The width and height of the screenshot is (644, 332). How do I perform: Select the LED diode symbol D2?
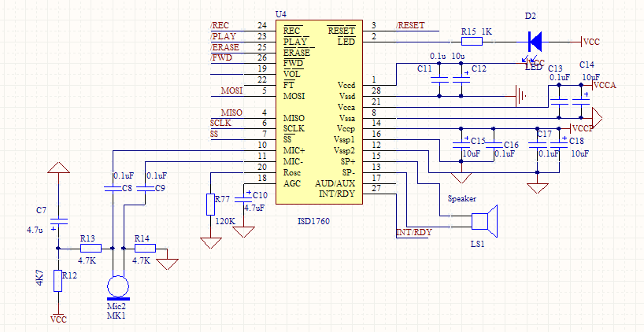tap(535, 40)
